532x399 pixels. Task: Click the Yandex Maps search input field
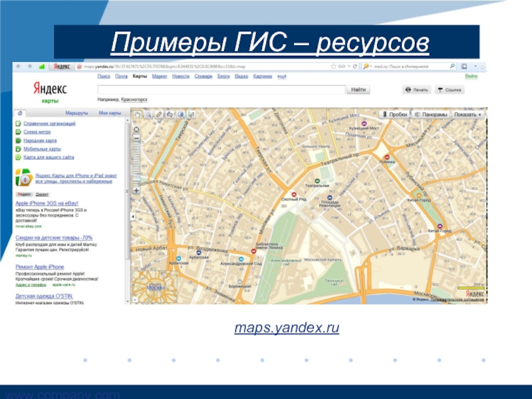tap(221, 90)
